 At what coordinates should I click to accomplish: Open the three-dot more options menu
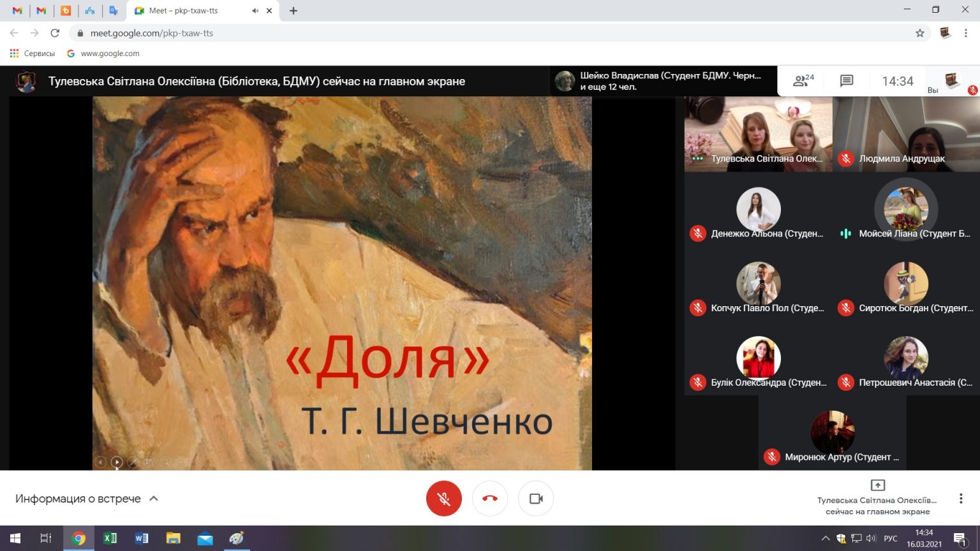(x=961, y=499)
